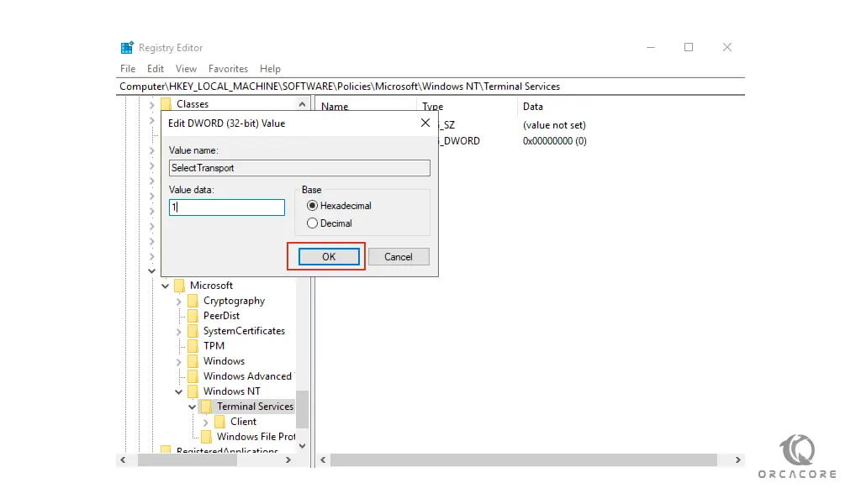Click the SystemCertificates folder icon
This screenshot has height=504, width=861.
[193, 331]
